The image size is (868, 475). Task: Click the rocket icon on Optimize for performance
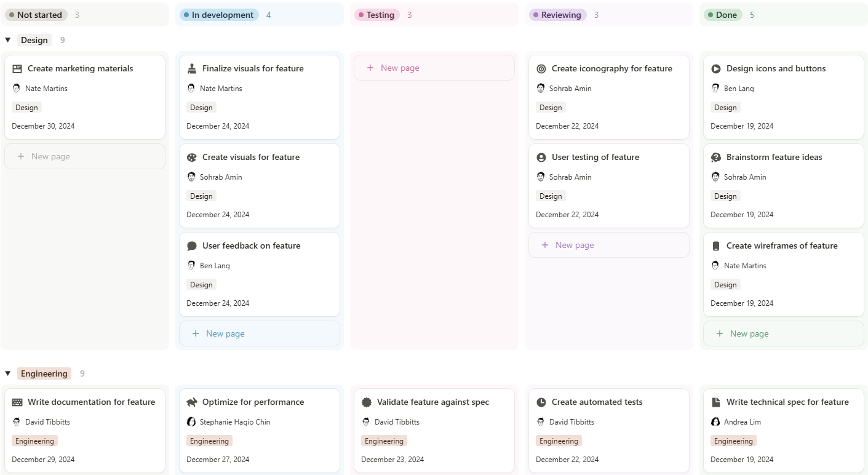click(192, 402)
